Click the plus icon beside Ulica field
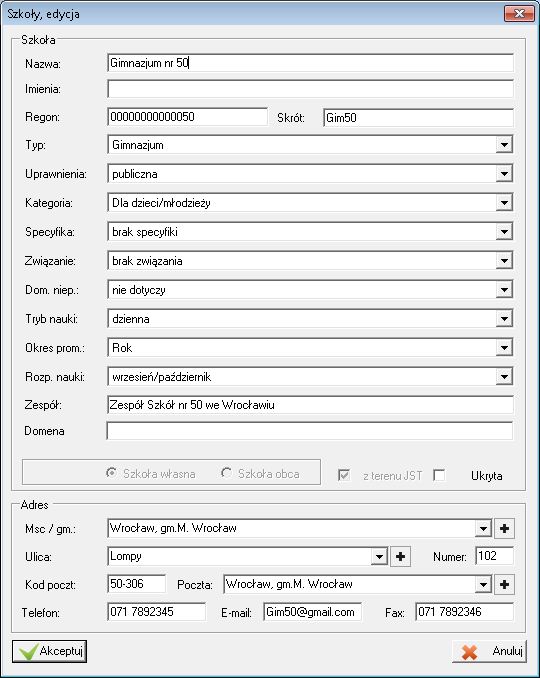The width and height of the screenshot is (540, 678). [400, 556]
